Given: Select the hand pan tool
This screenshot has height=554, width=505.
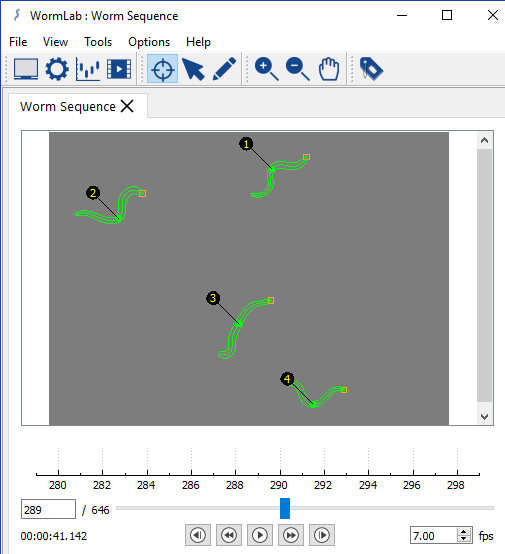Looking at the screenshot, I should click(x=329, y=69).
